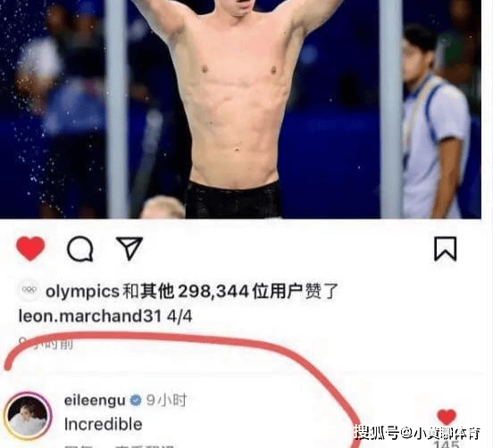Go to eileengu's profile via username
The image size is (493, 448).
[95, 400]
